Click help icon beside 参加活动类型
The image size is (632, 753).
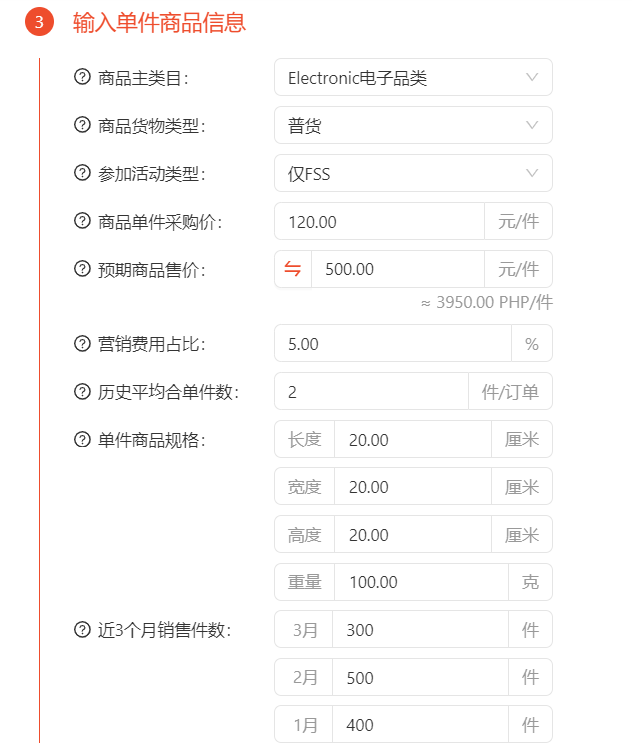click(x=82, y=174)
